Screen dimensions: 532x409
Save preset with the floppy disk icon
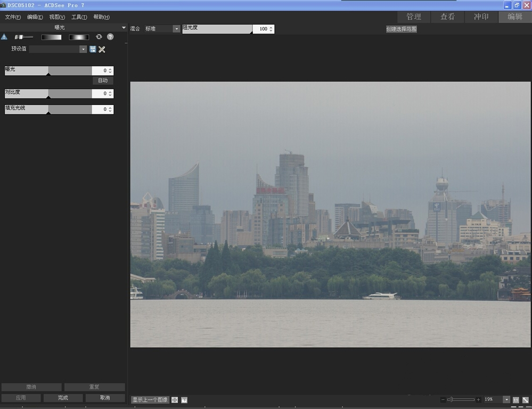tap(93, 49)
